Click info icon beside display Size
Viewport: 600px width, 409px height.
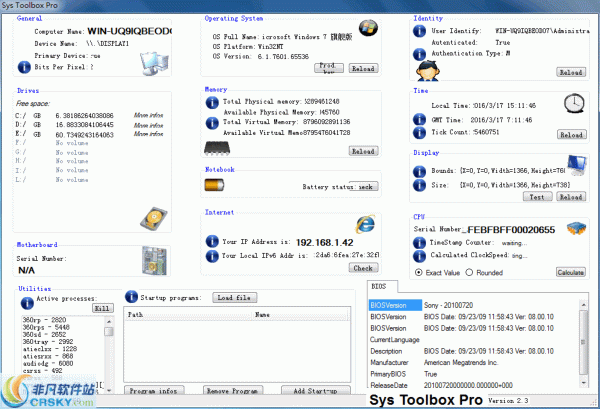coord(419,185)
